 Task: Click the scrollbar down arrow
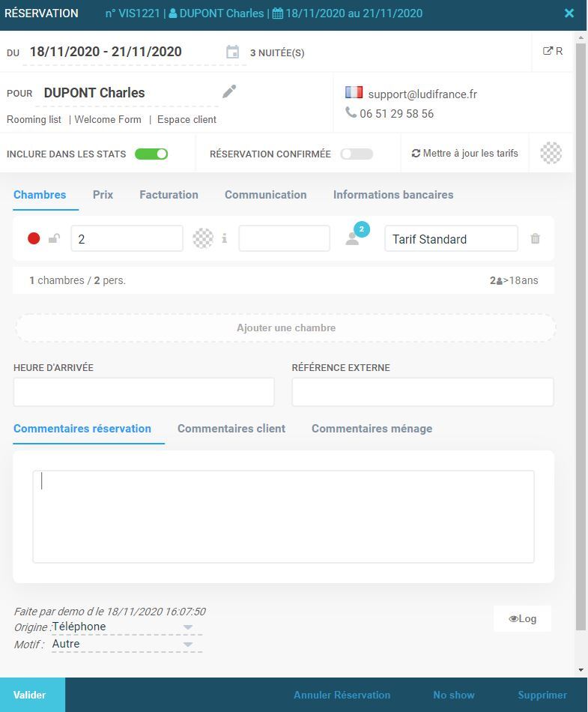tap(581, 670)
